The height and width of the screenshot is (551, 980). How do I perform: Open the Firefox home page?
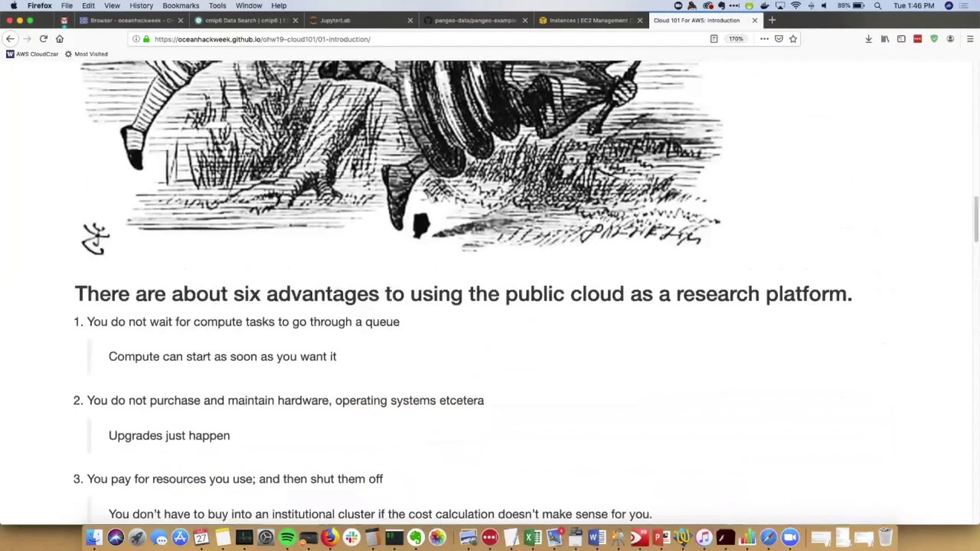(60, 39)
